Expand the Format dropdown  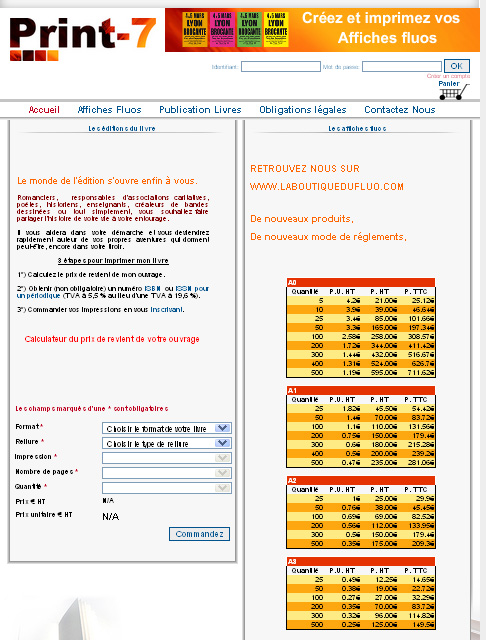pyautogui.click(x=167, y=428)
